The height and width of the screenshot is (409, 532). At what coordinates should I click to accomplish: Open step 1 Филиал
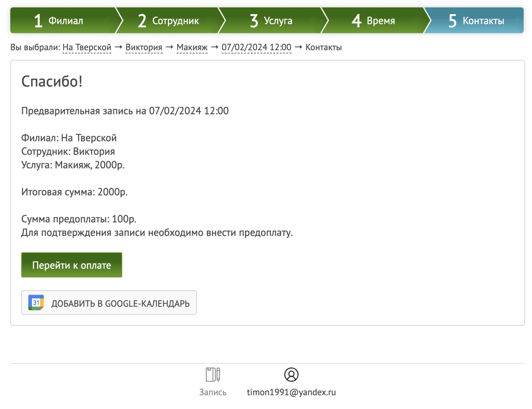coord(63,20)
